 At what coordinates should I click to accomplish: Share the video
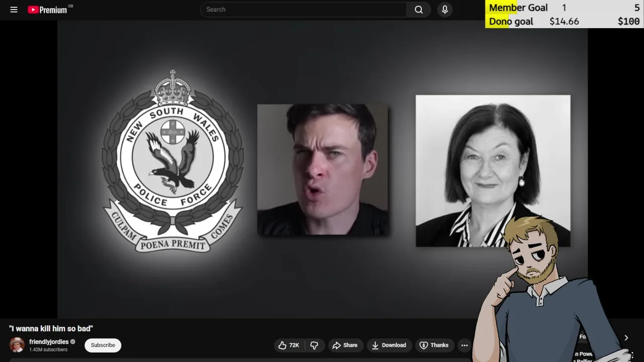click(x=345, y=345)
